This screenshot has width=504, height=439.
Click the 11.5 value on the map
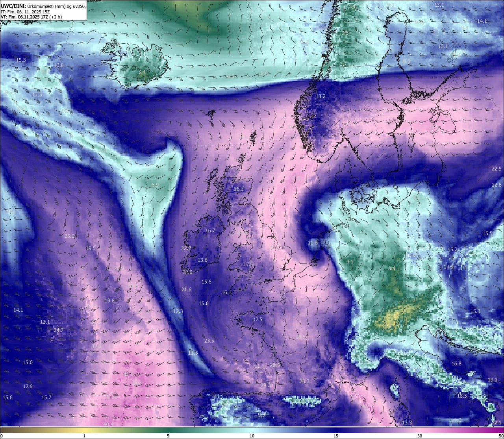pos(193,353)
